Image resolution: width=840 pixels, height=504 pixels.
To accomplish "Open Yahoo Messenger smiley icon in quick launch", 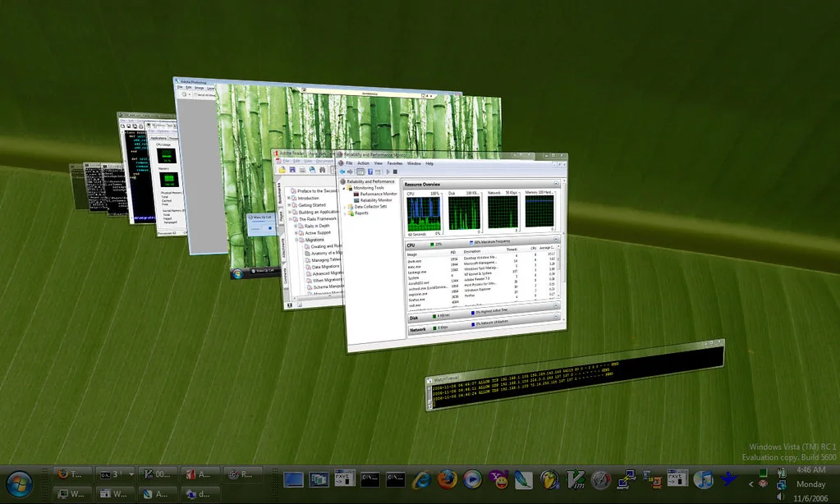I will 498,479.
